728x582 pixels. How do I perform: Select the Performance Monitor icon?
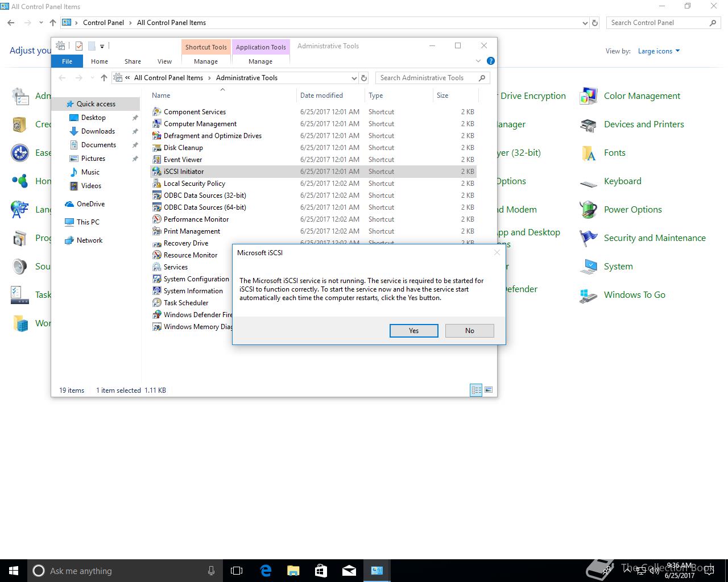point(157,219)
